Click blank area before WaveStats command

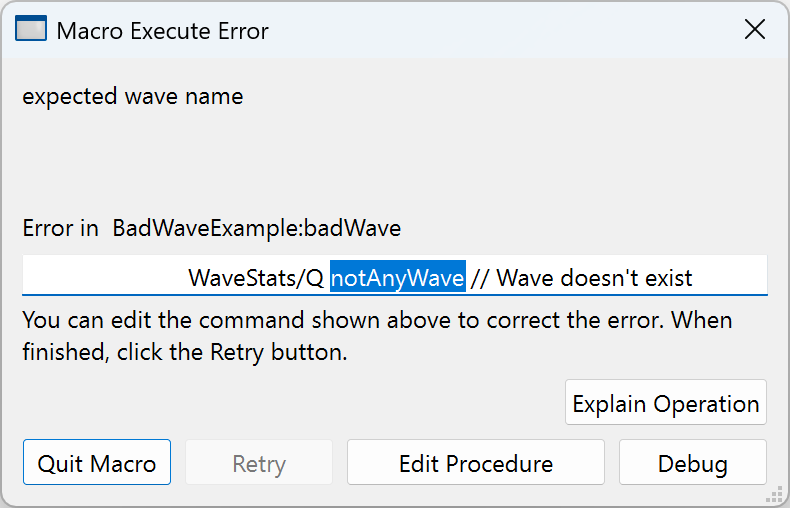pyautogui.click(x=100, y=277)
